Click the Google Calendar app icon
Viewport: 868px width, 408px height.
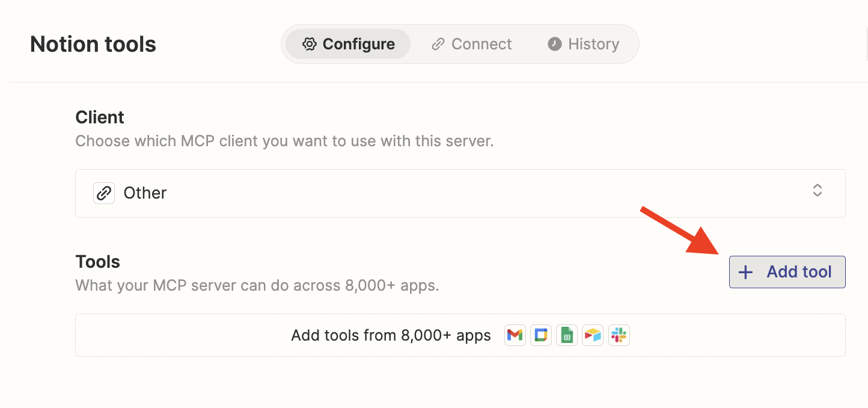541,335
